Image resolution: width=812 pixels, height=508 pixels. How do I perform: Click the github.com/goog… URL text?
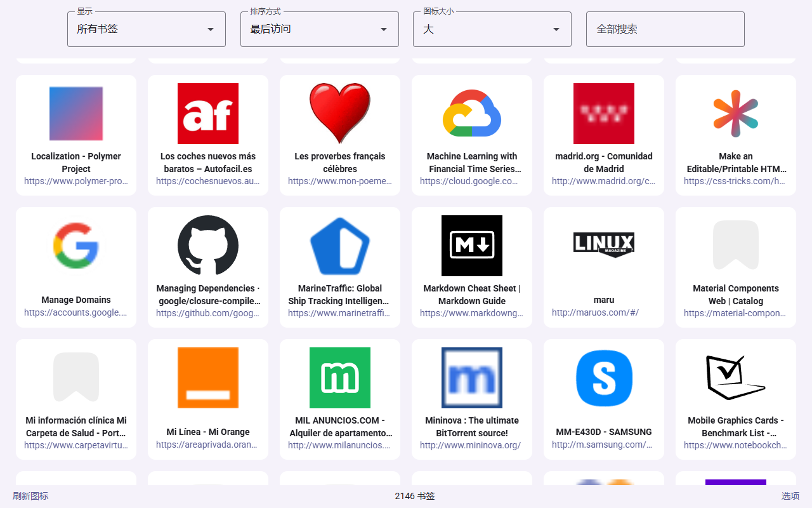(208, 313)
